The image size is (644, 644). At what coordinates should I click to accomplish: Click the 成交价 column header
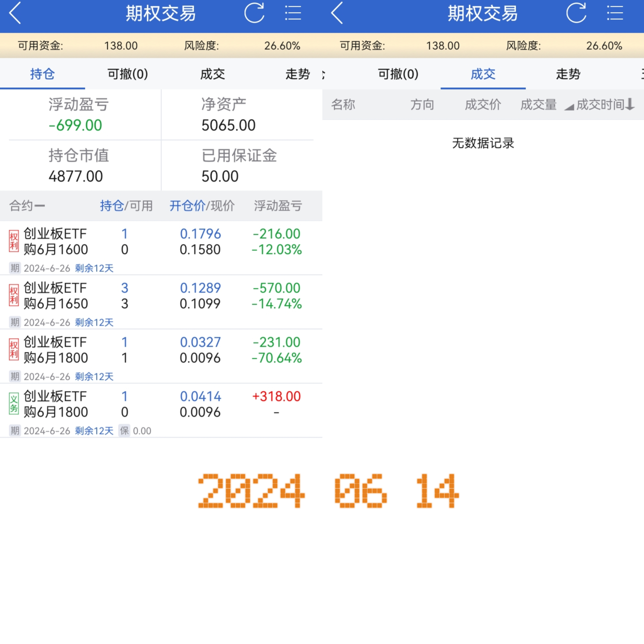483,105
